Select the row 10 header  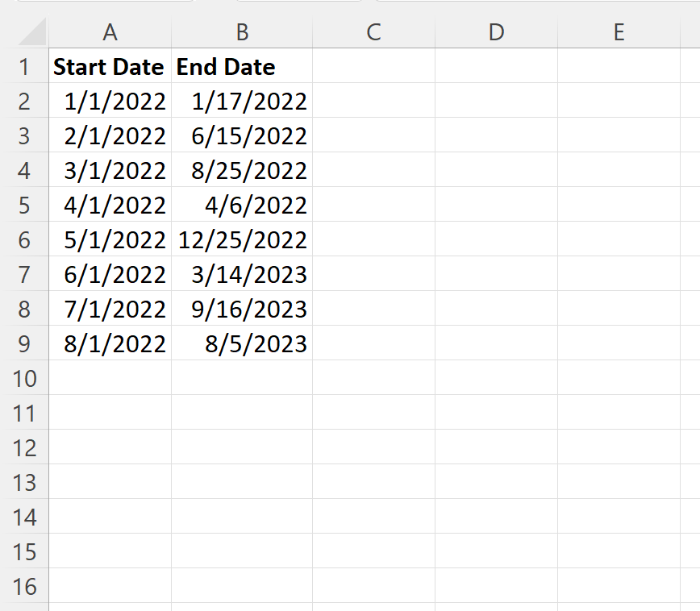coord(26,378)
